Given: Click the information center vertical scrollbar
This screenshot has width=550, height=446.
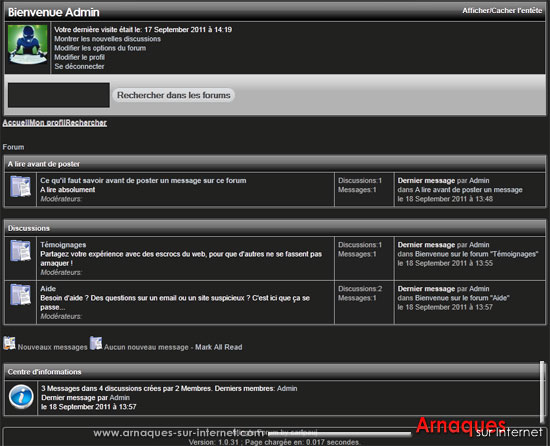Looking at the screenshot, I should point(543,392).
